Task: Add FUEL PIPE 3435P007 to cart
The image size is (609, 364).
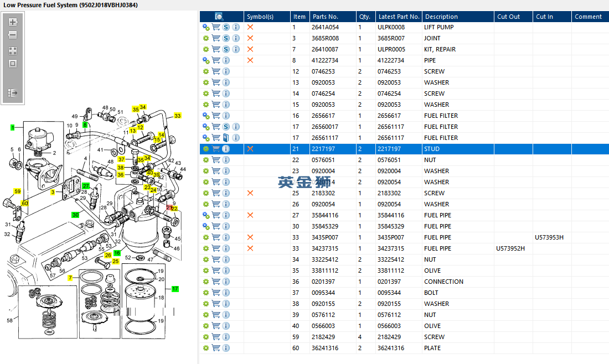Action: coord(216,237)
